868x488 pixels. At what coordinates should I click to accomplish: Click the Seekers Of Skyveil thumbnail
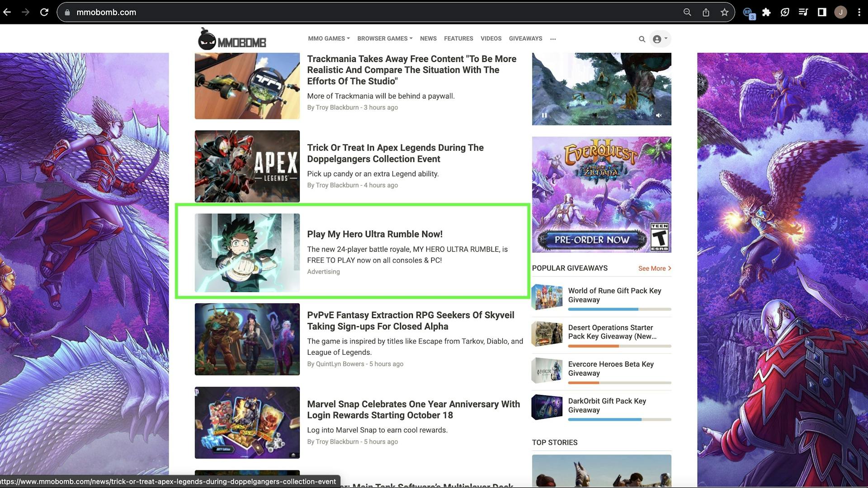coord(247,339)
